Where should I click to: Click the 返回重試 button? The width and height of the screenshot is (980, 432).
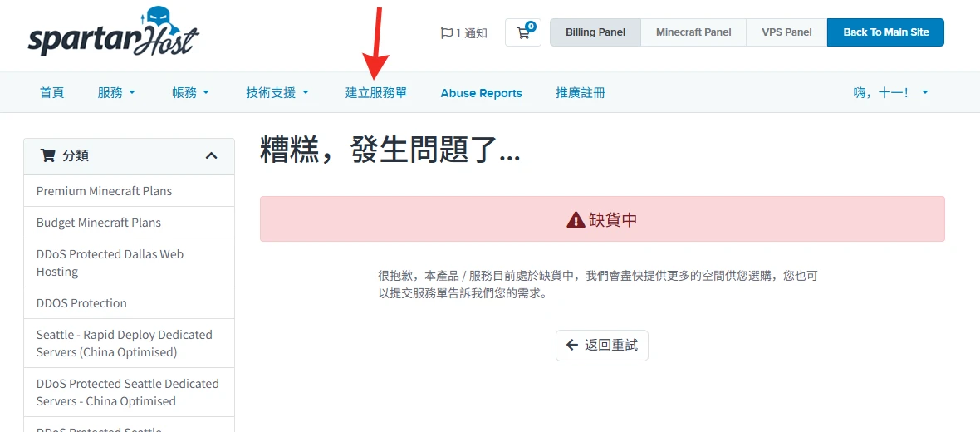coord(602,345)
